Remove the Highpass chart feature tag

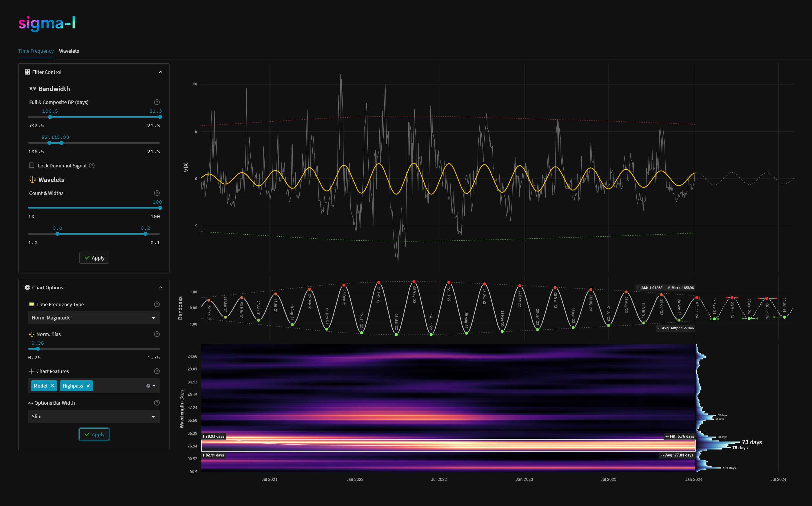pos(88,386)
